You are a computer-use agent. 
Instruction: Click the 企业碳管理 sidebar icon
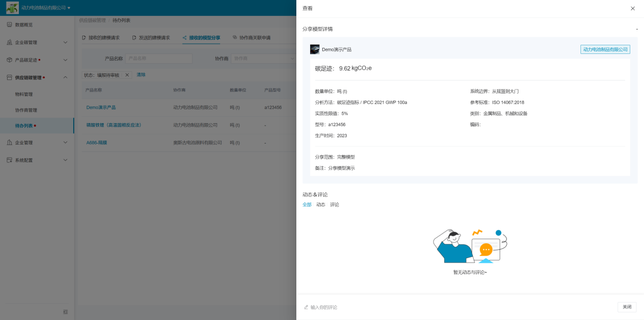[10, 42]
